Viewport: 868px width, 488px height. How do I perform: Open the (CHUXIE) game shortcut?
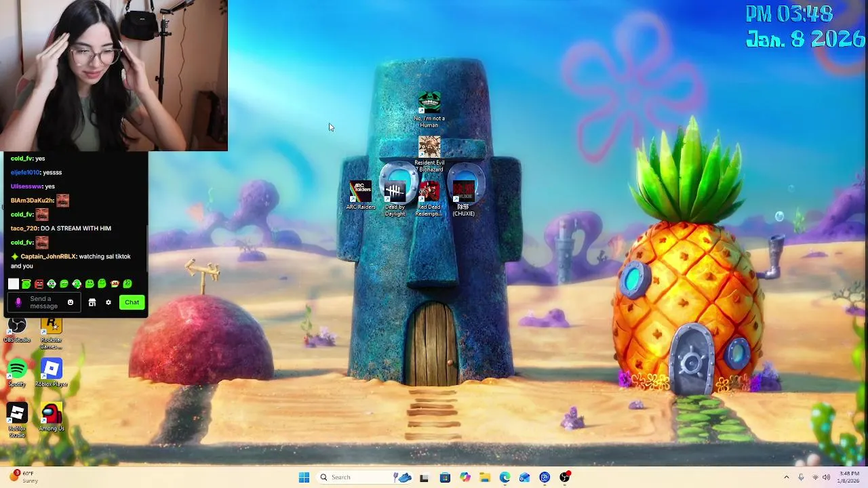coord(464,199)
